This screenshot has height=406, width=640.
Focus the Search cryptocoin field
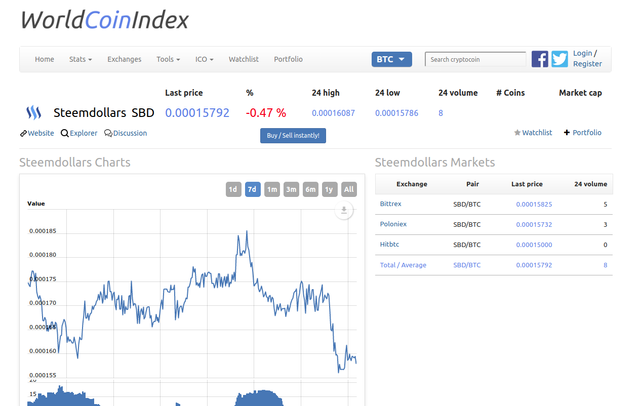476,59
